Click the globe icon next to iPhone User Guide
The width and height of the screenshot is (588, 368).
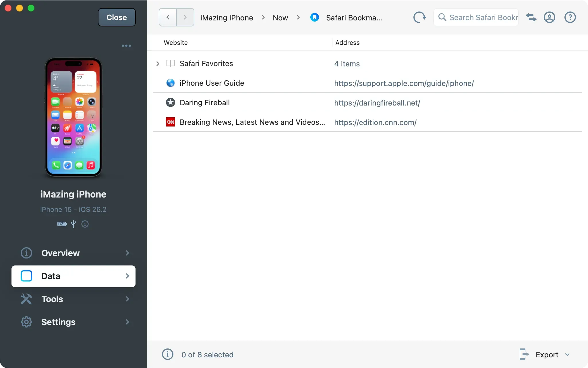tap(170, 83)
